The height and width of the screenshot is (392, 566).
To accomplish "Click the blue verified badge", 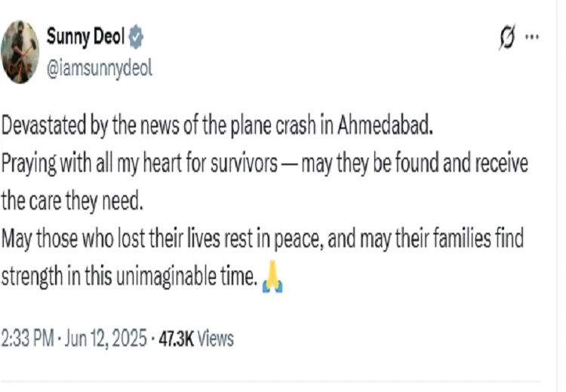I will [x=136, y=36].
